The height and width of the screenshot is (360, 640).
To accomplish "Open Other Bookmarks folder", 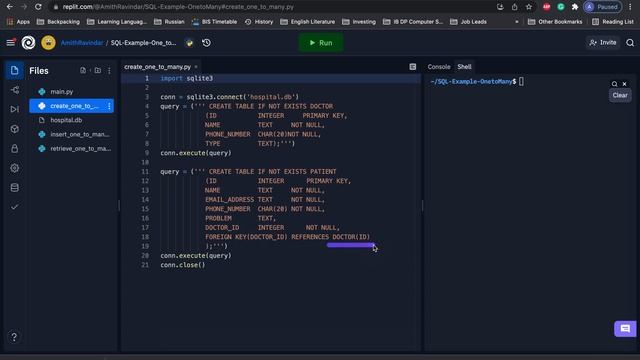I will [x=555, y=22].
